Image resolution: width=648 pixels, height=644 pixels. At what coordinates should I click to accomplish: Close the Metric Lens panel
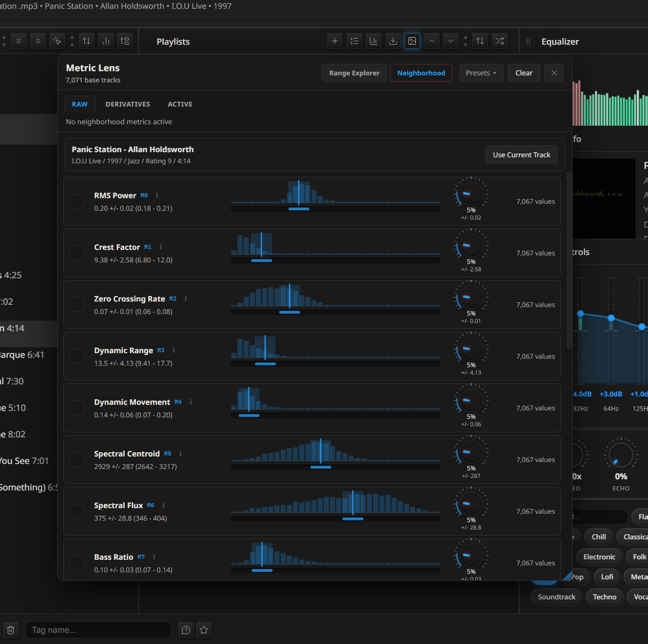click(x=554, y=73)
